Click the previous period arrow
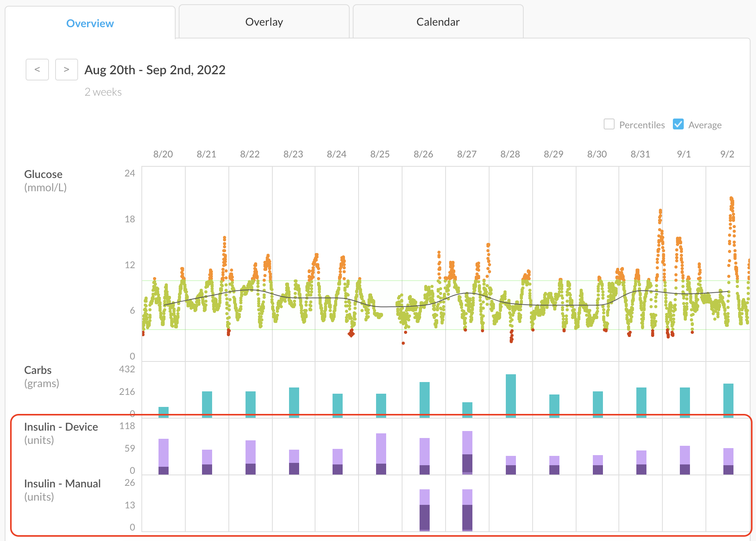This screenshot has height=541, width=756. coord(37,69)
